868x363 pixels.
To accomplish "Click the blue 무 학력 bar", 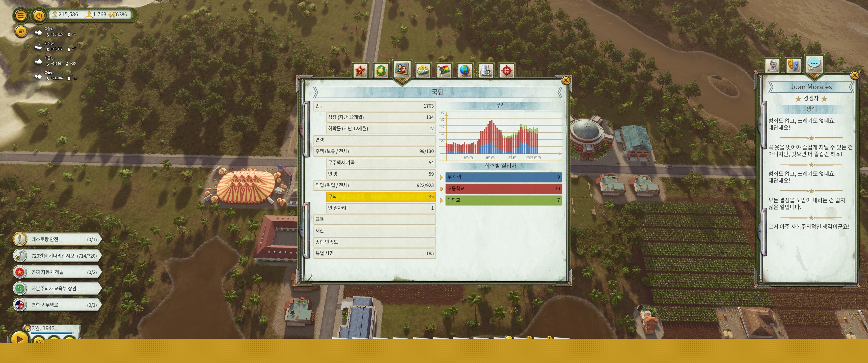I will [x=503, y=177].
